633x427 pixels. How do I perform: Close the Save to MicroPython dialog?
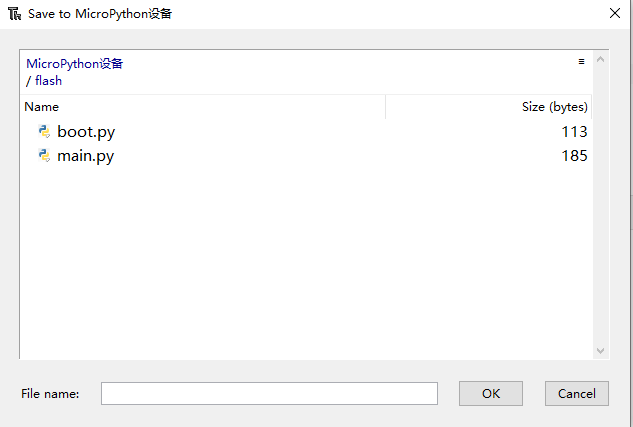pyautogui.click(x=615, y=13)
